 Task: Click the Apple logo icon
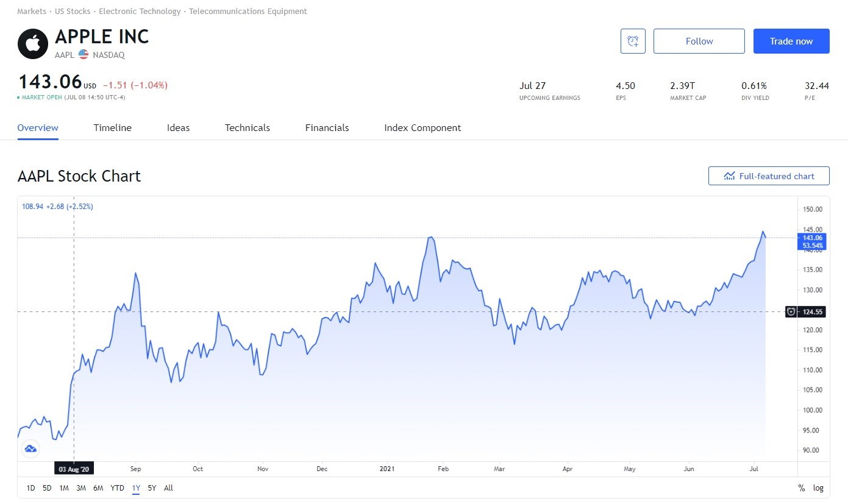coord(33,44)
